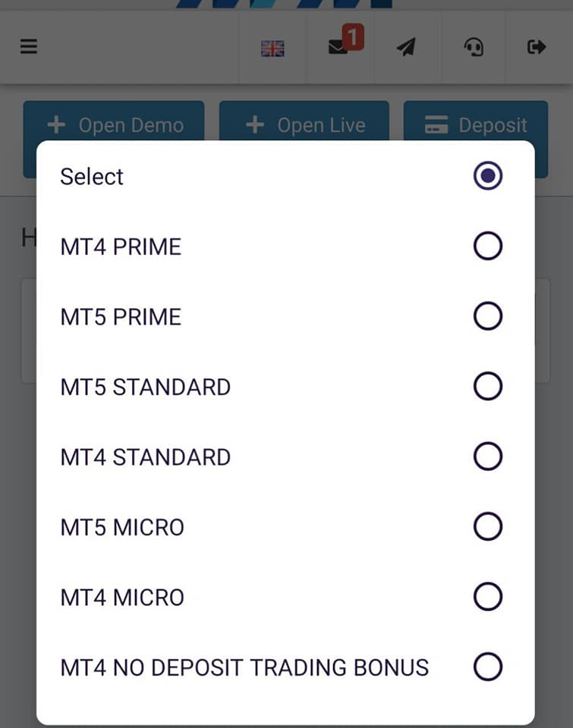Click the Deposit button label
Screen dimensions: 573x728
click(493, 125)
